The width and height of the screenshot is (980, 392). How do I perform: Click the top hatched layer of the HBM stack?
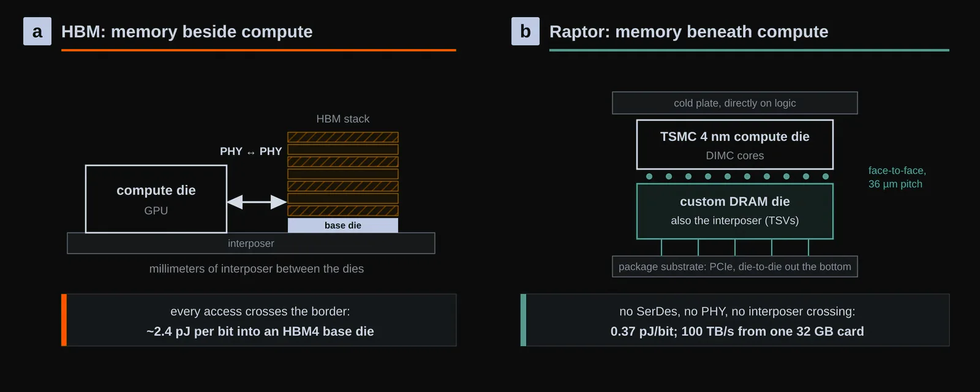pyautogui.click(x=343, y=137)
